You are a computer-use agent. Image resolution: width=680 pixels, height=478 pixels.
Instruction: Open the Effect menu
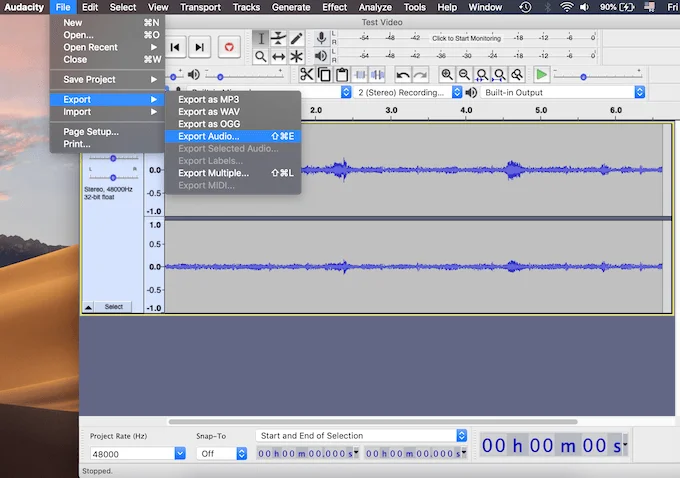[334, 7]
